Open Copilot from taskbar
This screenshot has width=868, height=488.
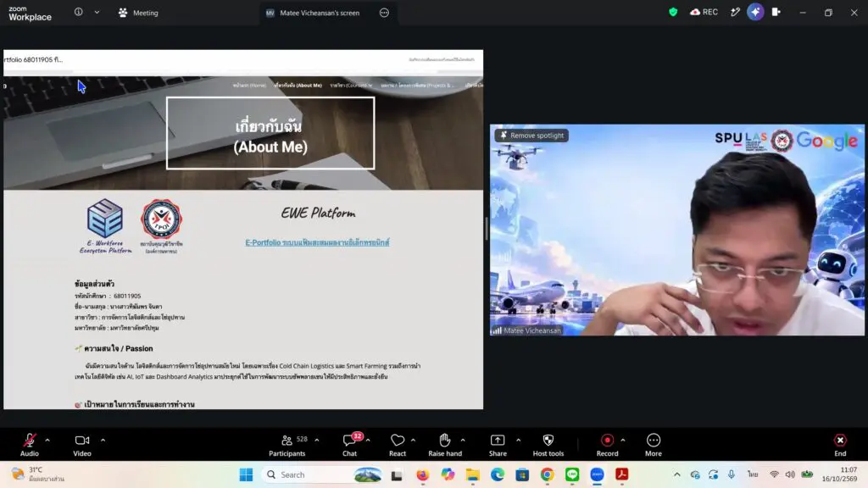click(x=448, y=474)
